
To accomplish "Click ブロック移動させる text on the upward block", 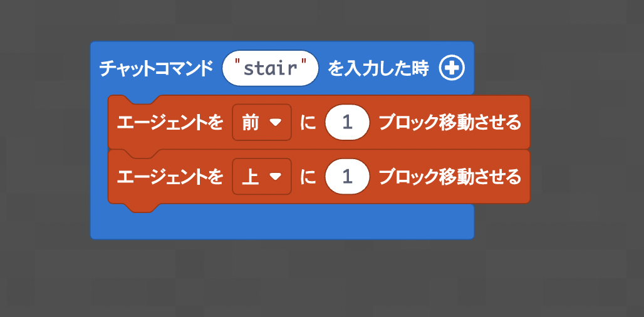I will click(450, 177).
